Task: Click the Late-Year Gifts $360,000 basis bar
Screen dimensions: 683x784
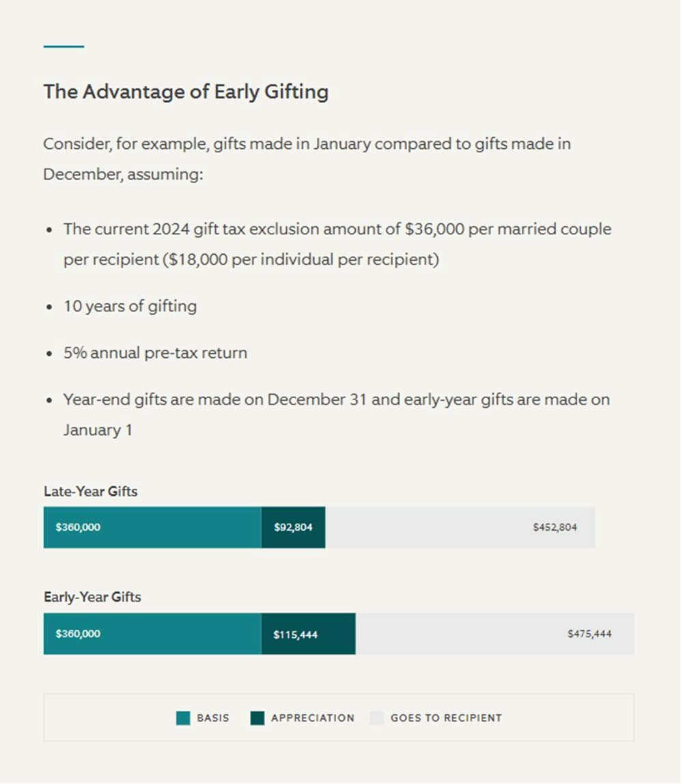Action: point(152,527)
